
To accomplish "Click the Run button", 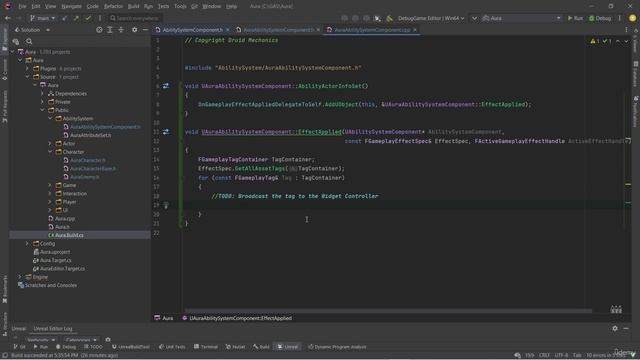I will 575,18.
